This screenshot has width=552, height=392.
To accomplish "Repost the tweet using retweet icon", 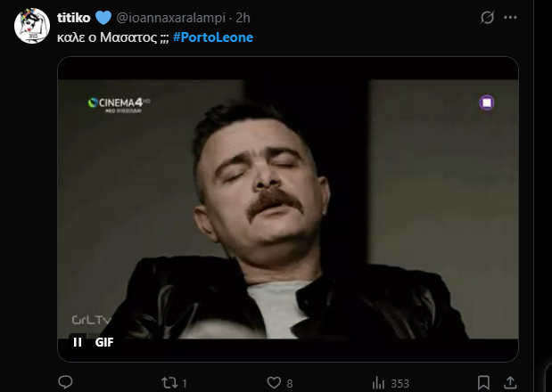I will pos(167,383).
